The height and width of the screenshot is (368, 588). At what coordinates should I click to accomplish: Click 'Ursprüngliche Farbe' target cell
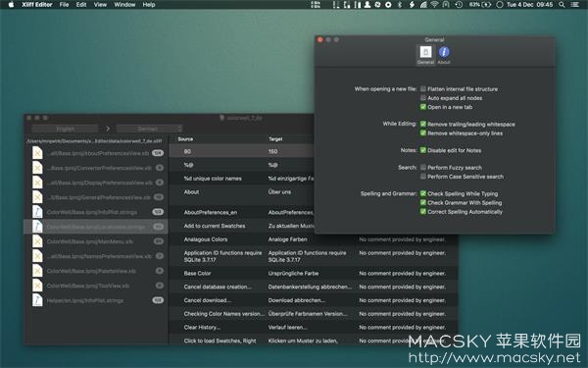(x=293, y=274)
